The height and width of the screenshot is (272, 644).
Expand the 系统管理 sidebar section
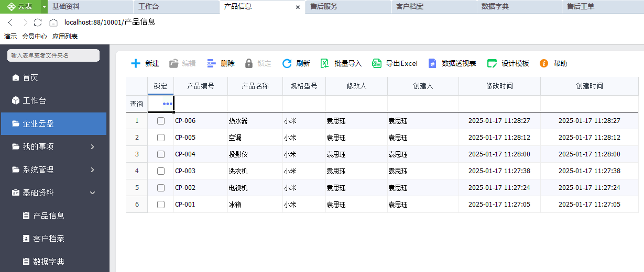click(x=93, y=170)
